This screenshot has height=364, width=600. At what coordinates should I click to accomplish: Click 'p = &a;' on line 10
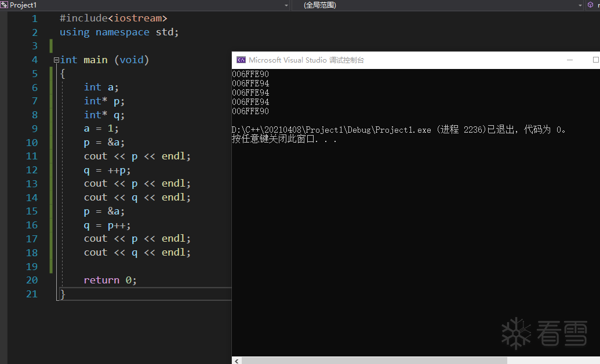[104, 143]
